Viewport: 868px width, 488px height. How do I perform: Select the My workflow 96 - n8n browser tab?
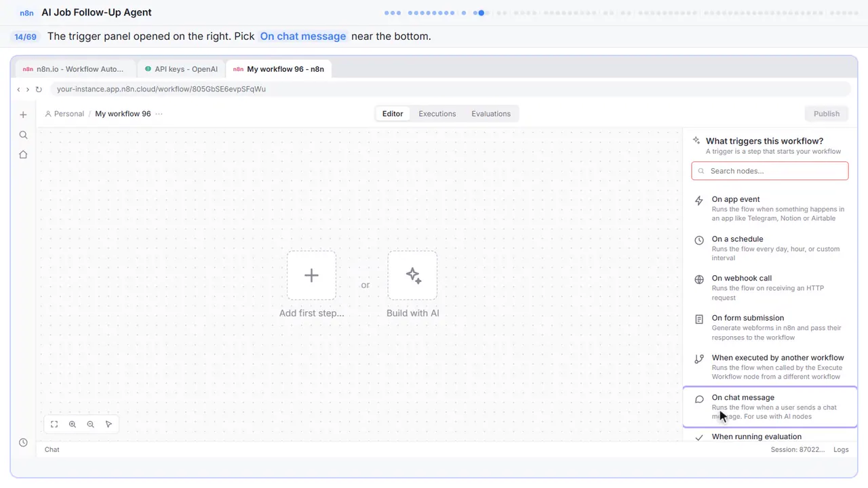pyautogui.click(x=279, y=69)
